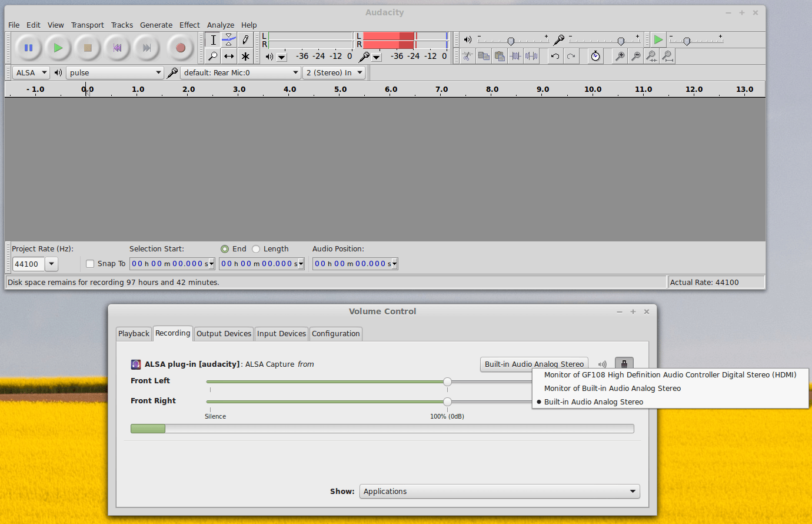Click the Zoom Out magnifier
This screenshot has width=812, height=524.
(635, 56)
